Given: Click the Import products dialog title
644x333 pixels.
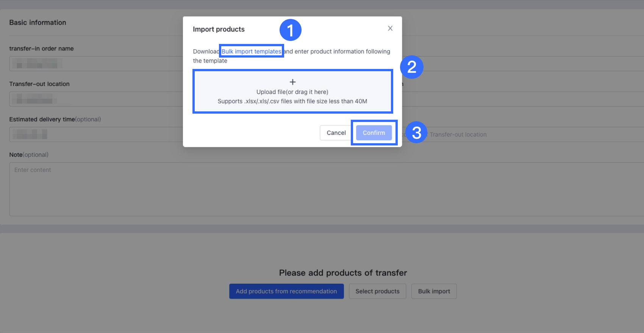Looking at the screenshot, I should (x=219, y=29).
